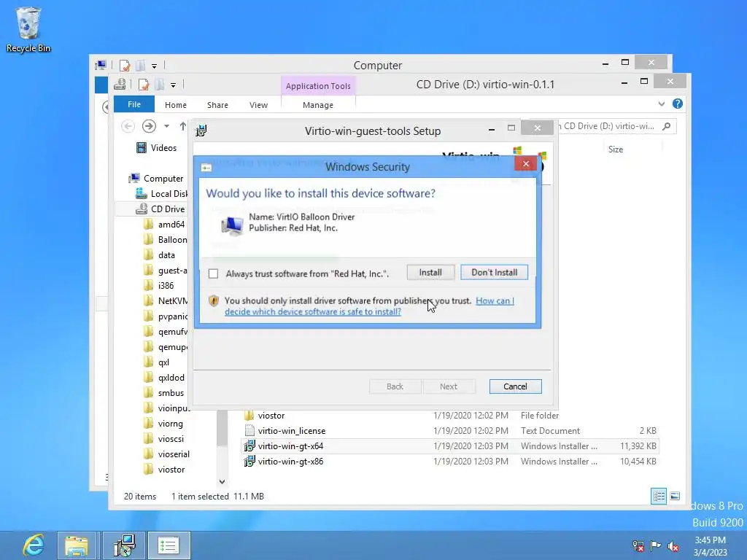Open the network status tray icon
This screenshot has width=747, height=560.
pyautogui.click(x=638, y=545)
